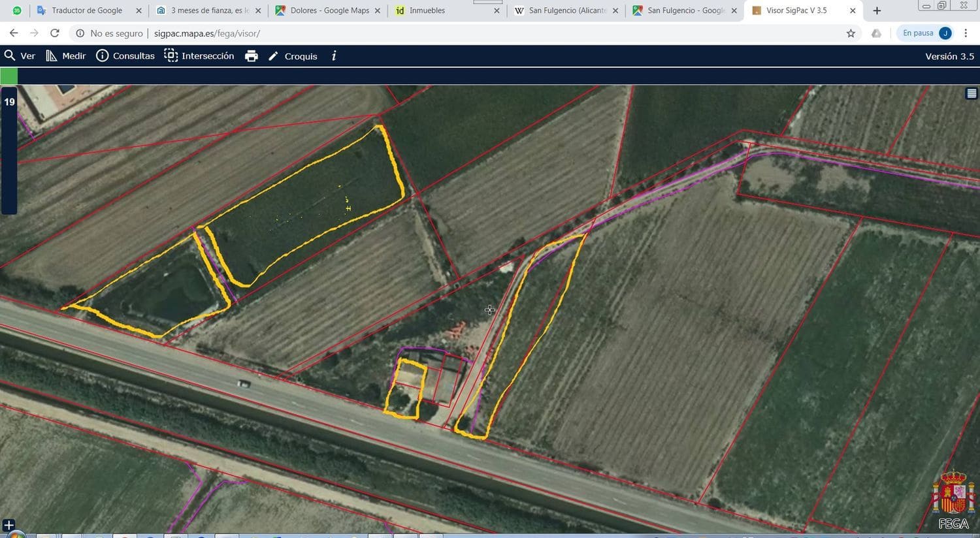Open the Consultas info menu
The image size is (980, 538).
pyautogui.click(x=125, y=56)
